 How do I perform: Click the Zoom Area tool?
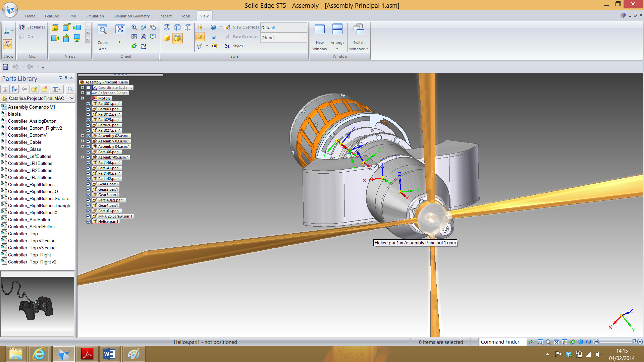[x=103, y=38]
